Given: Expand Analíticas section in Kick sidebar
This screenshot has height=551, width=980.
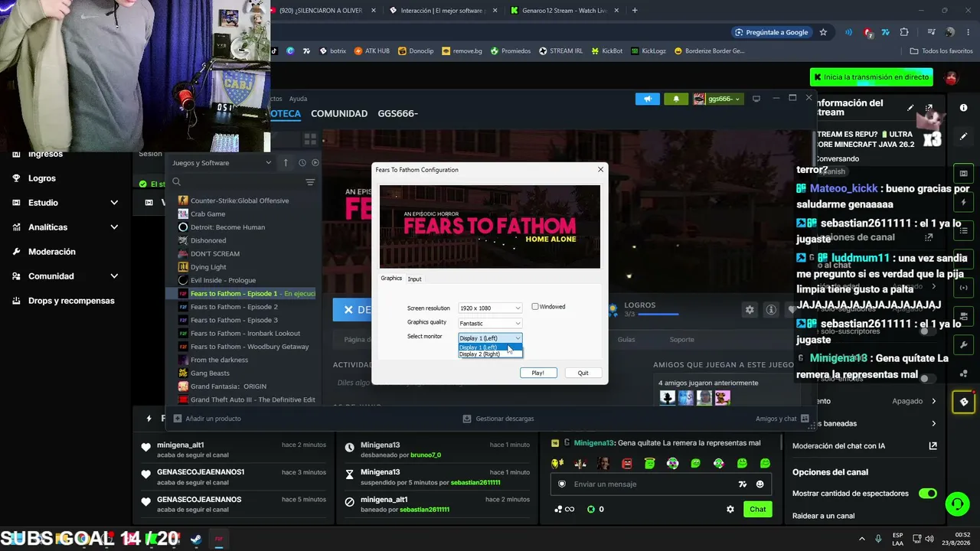Looking at the screenshot, I should click(114, 227).
